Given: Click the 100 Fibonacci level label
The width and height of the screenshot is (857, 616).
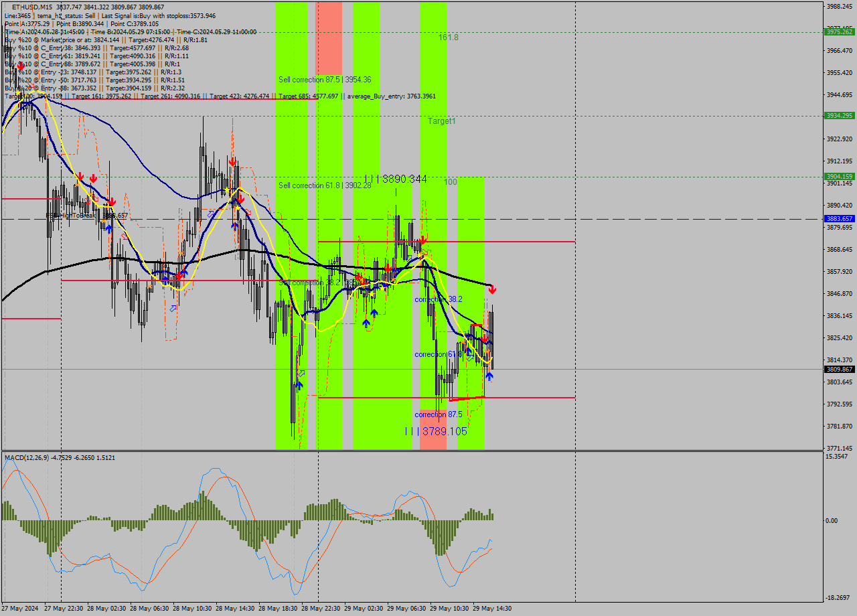Looking at the screenshot, I should pos(451,182).
